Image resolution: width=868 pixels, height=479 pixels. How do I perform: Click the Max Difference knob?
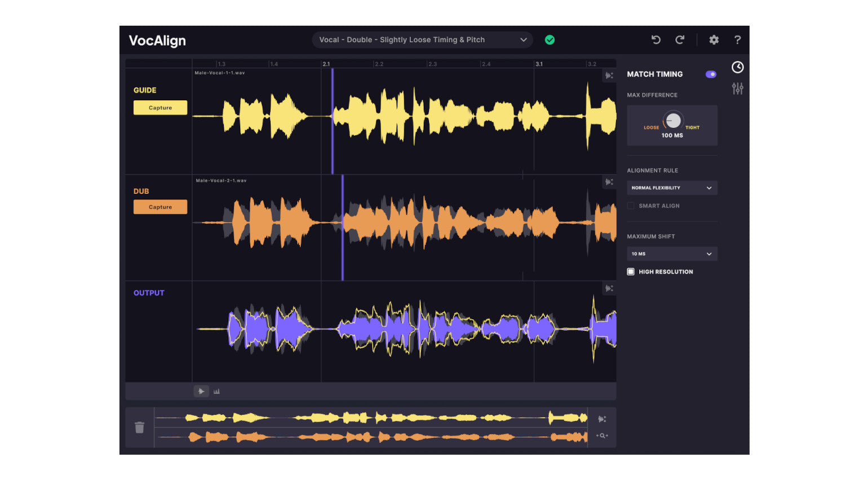coord(672,121)
